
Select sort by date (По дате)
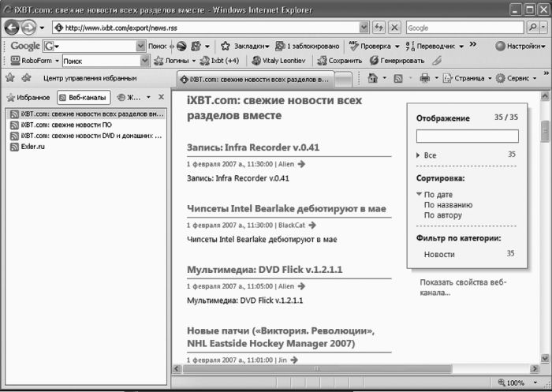tap(438, 195)
